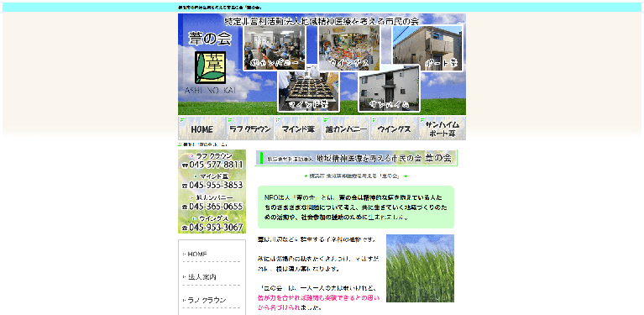Click the 葦の会 title text in the banner
The image size is (644, 315).
(x=210, y=39)
